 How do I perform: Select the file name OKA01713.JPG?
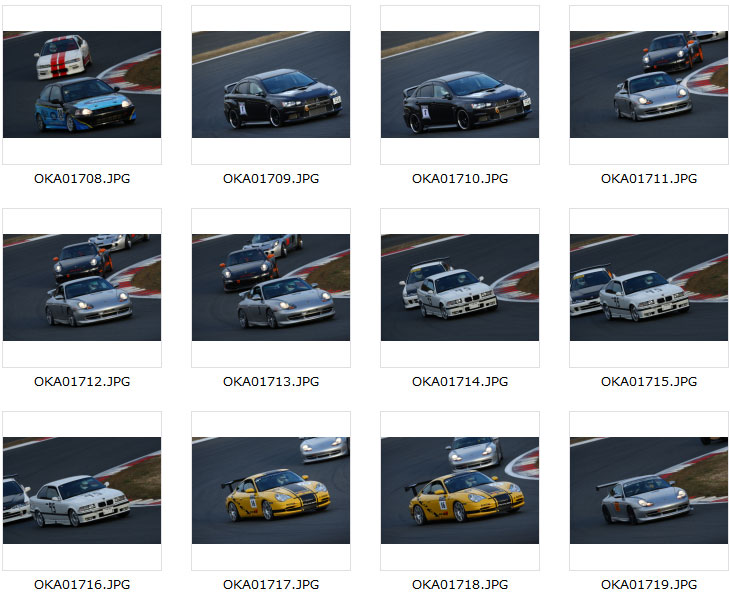(271, 382)
